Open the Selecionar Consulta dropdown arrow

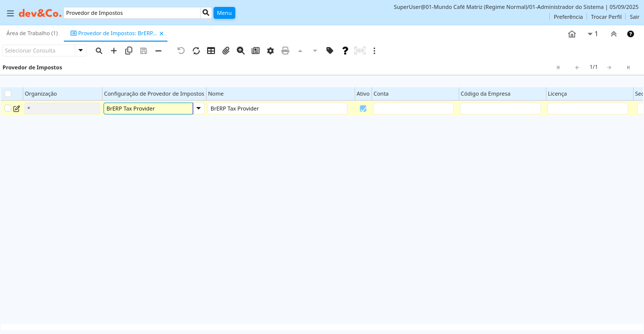tap(81, 51)
